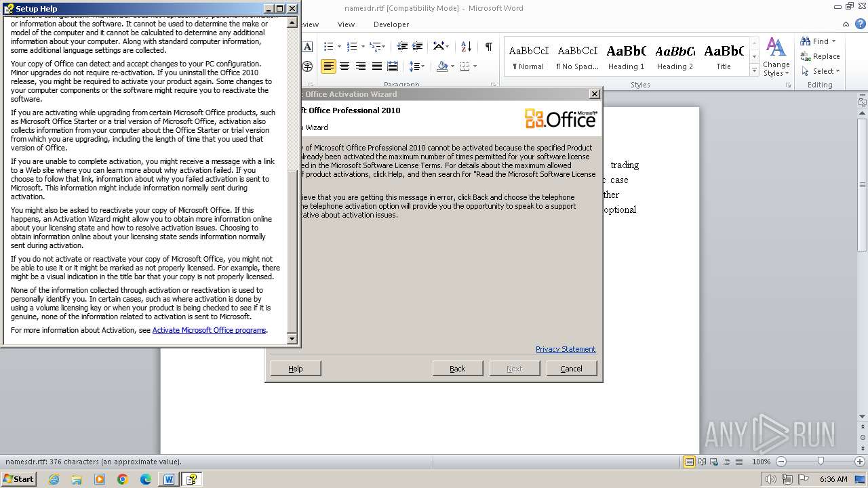868x488 pixels.
Task: Expand the Numbering dropdown arrow
Action: (363, 46)
